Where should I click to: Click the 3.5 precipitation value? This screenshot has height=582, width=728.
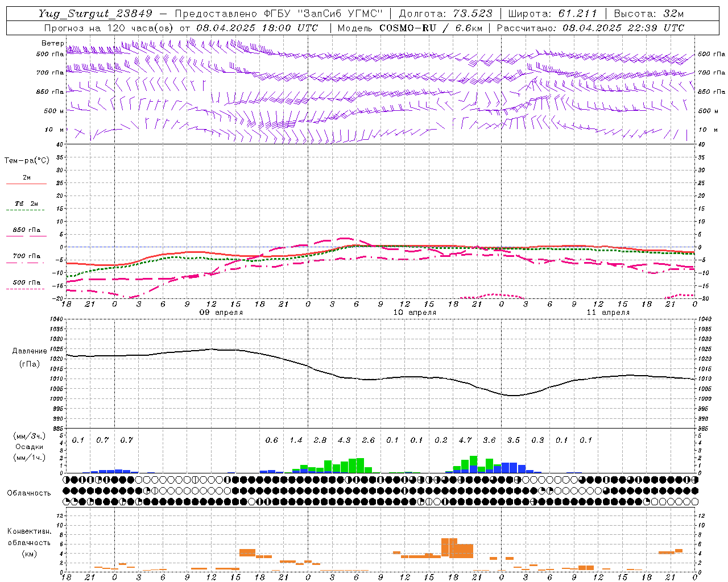514,440
